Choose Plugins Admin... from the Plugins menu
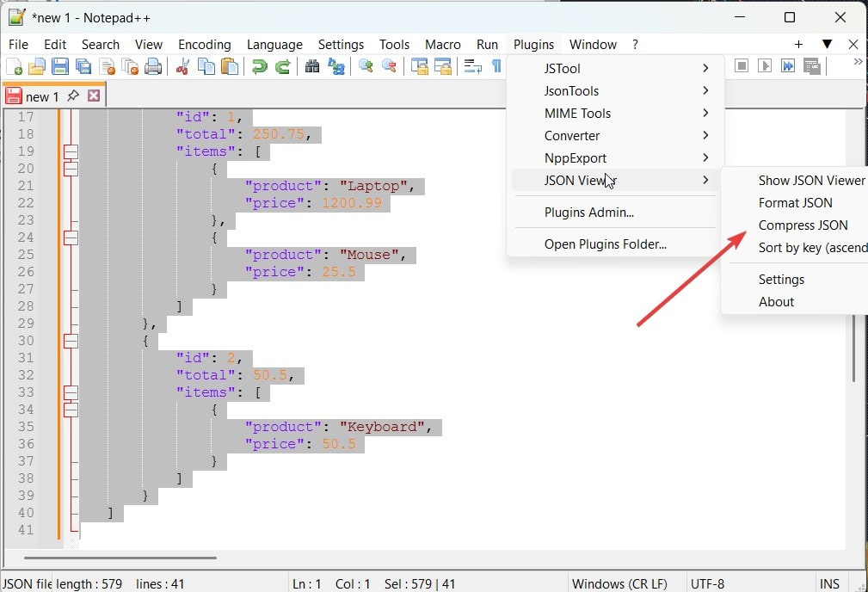The image size is (868, 592). 588,213
